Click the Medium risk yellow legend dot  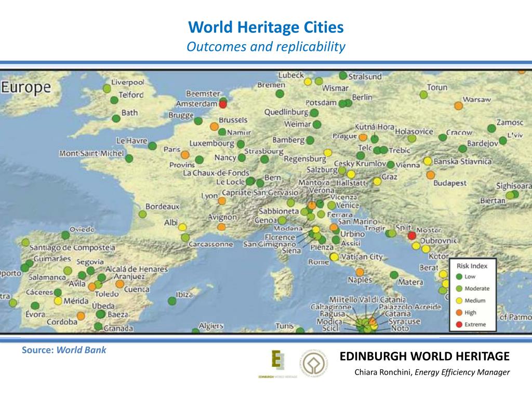[459, 301]
